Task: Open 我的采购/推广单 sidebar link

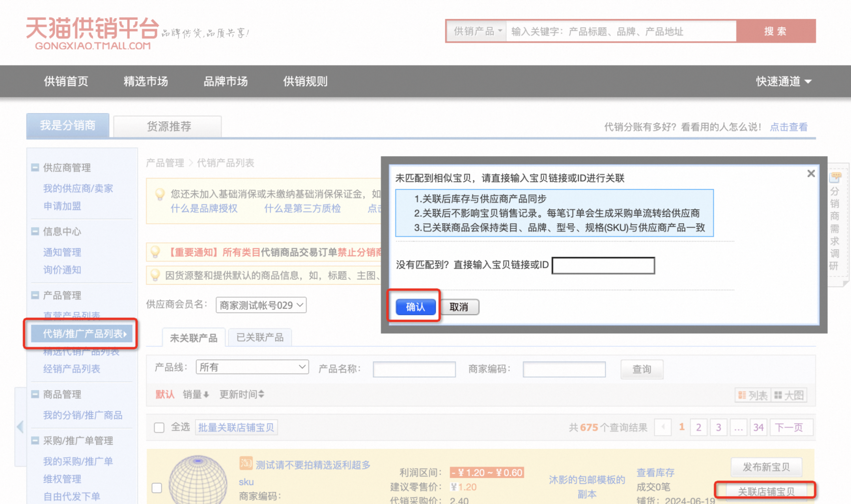Action: point(78,461)
